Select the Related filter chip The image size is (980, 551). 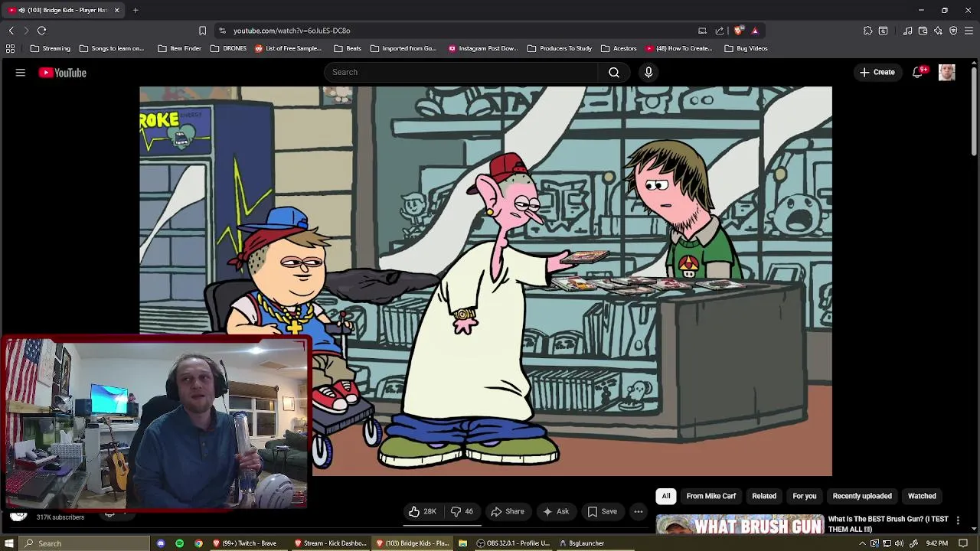point(764,496)
